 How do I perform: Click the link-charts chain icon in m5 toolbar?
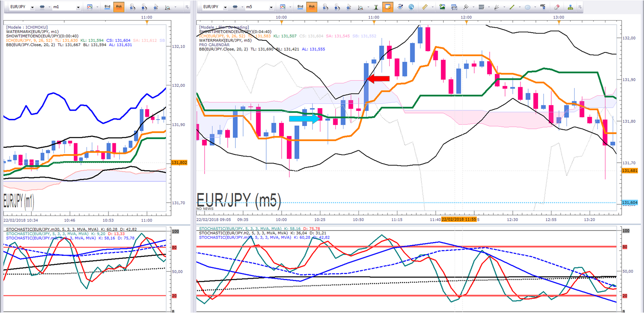coord(235,7)
